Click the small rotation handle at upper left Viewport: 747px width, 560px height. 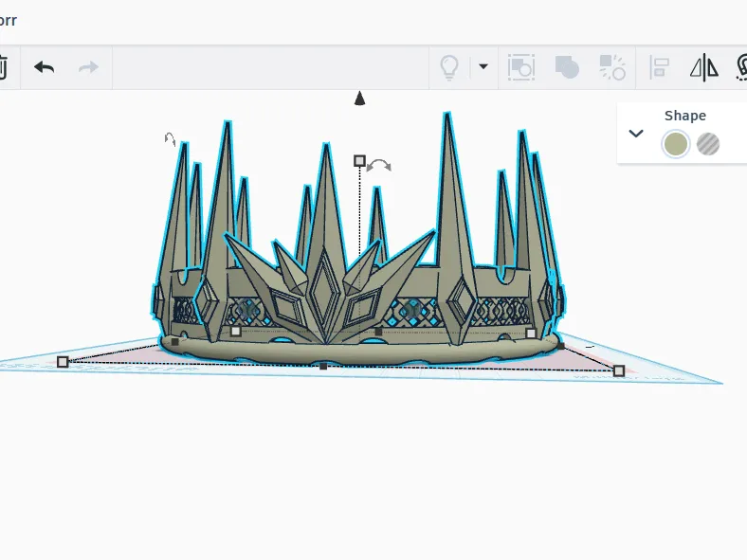(x=170, y=139)
